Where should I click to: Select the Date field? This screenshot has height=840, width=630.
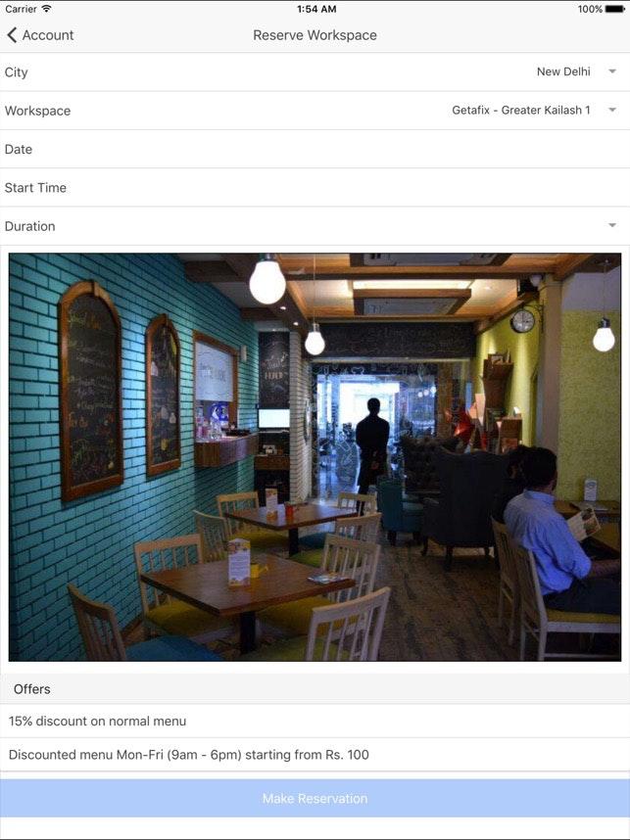click(x=315, y=149)
